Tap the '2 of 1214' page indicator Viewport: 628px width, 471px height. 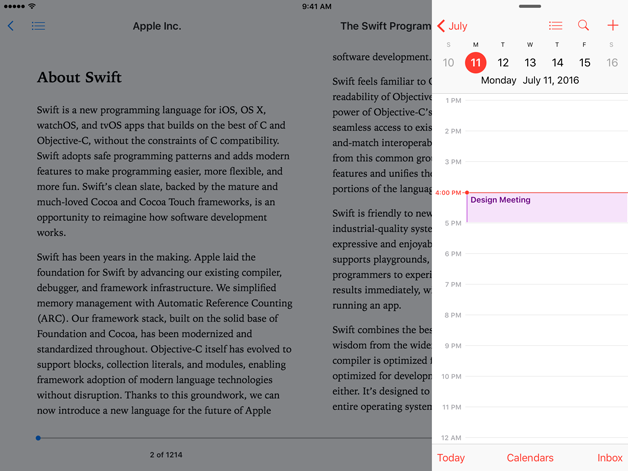166,455
